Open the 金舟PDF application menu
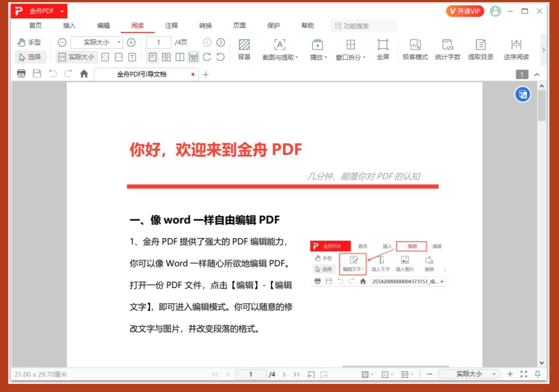 pos(39,11)
